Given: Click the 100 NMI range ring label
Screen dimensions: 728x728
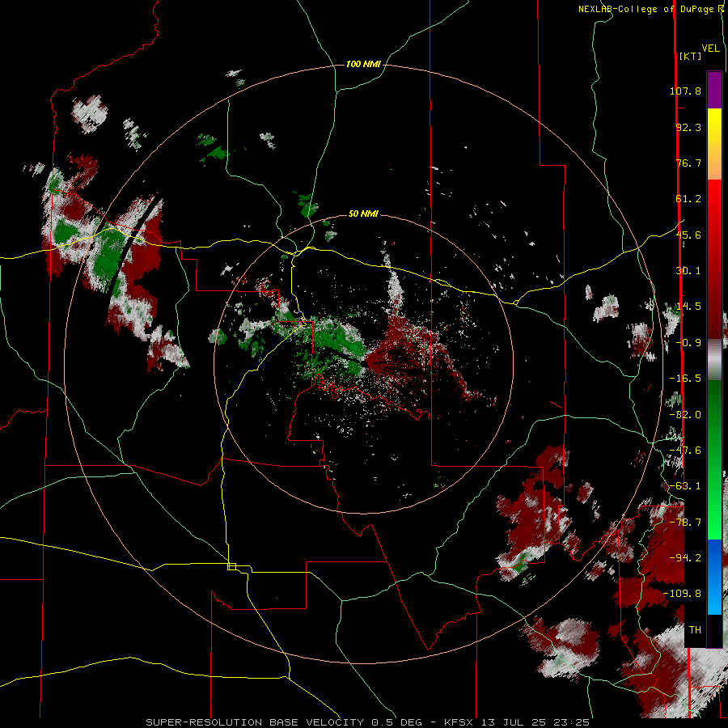Looking at the screenshot, I should pos(363,64).
